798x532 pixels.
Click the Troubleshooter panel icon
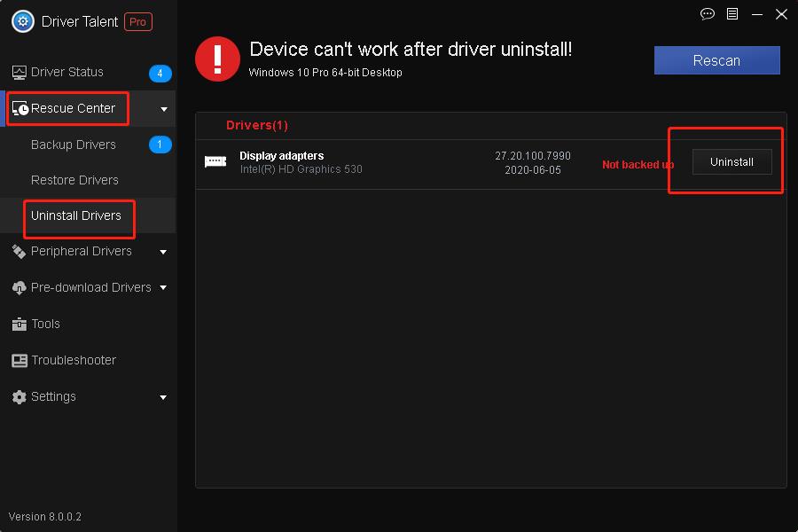pyautogui.click(x=20, y=361)
